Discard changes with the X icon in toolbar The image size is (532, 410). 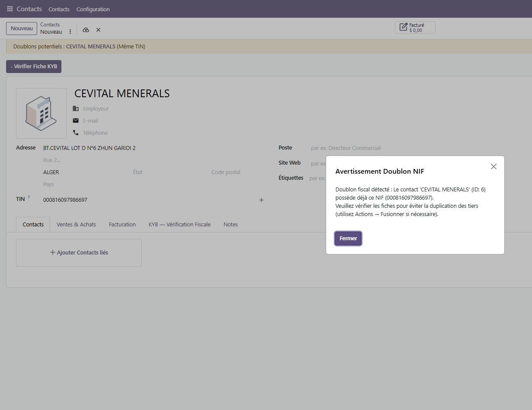(x=98, y=30)
